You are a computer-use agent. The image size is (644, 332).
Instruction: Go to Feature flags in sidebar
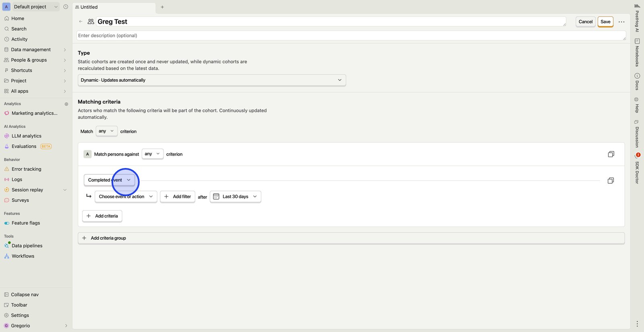tap(26, 223)
